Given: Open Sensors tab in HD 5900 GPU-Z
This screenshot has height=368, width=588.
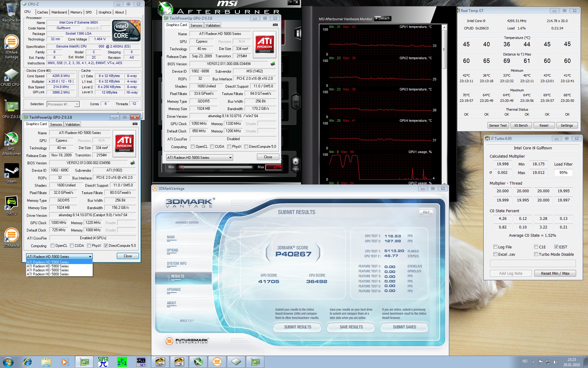Looking at the screenshot, I should (x=56, y=124).
